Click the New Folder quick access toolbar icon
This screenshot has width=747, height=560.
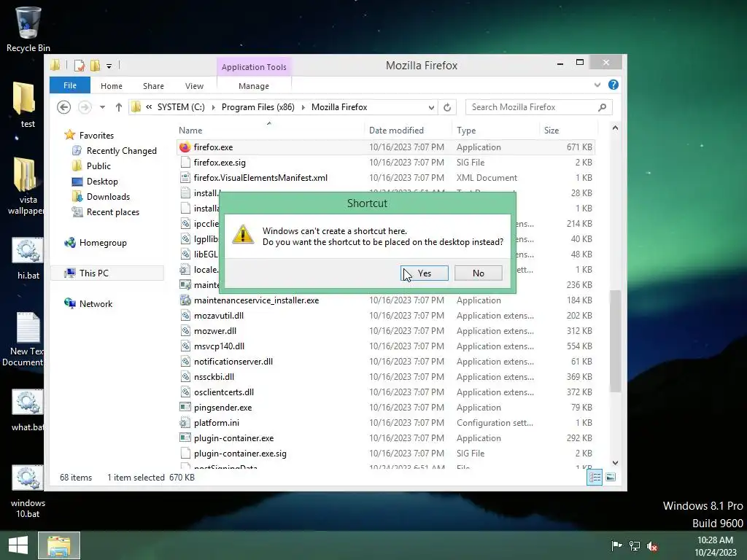(x=96, y=65)
